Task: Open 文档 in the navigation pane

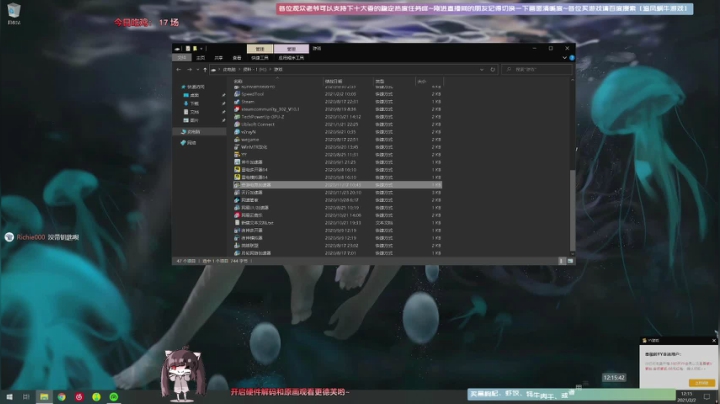Action: (x=194, y=112)
